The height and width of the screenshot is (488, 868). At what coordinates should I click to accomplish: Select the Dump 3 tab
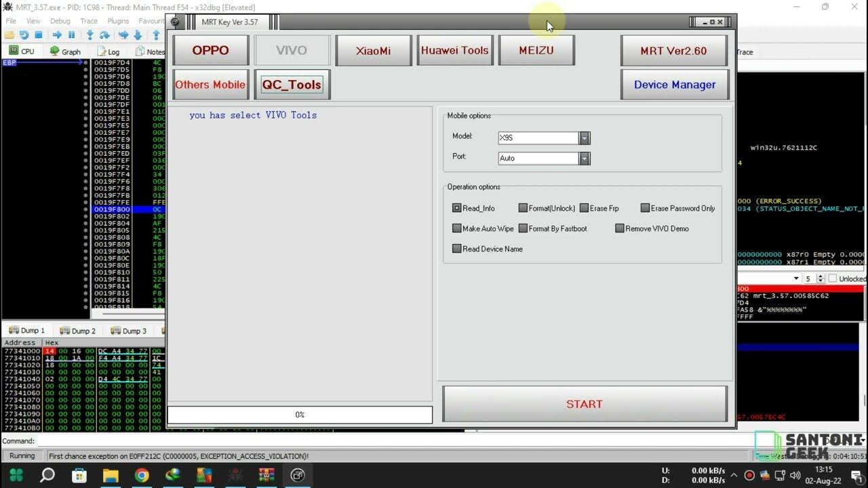(x=129, y=331)
